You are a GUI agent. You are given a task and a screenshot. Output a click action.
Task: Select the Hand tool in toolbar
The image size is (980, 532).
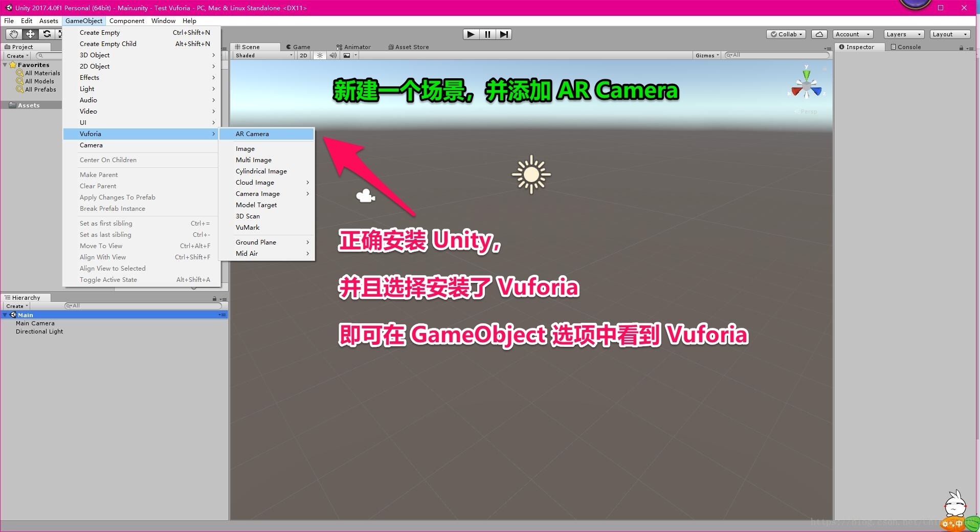point(14,34)
